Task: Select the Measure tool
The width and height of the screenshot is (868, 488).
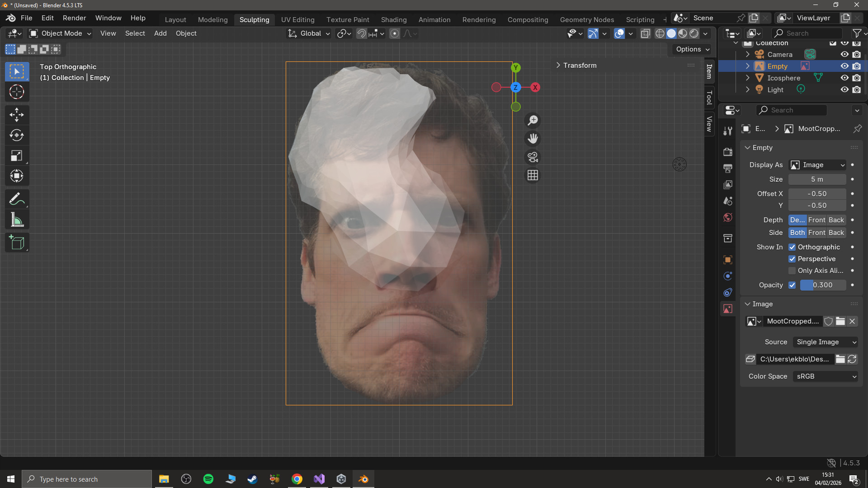Action: click(x=17, y=220)
